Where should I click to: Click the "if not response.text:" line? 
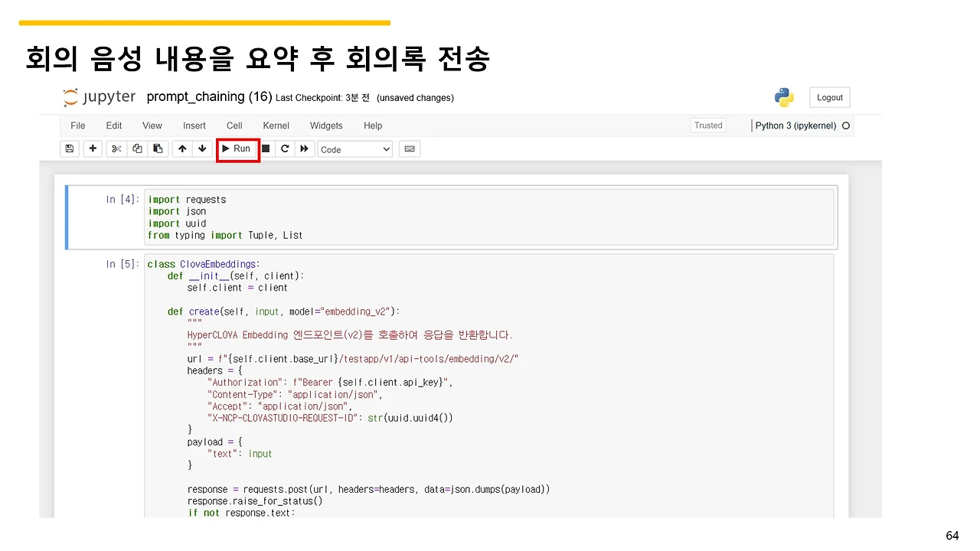(241, 512)
